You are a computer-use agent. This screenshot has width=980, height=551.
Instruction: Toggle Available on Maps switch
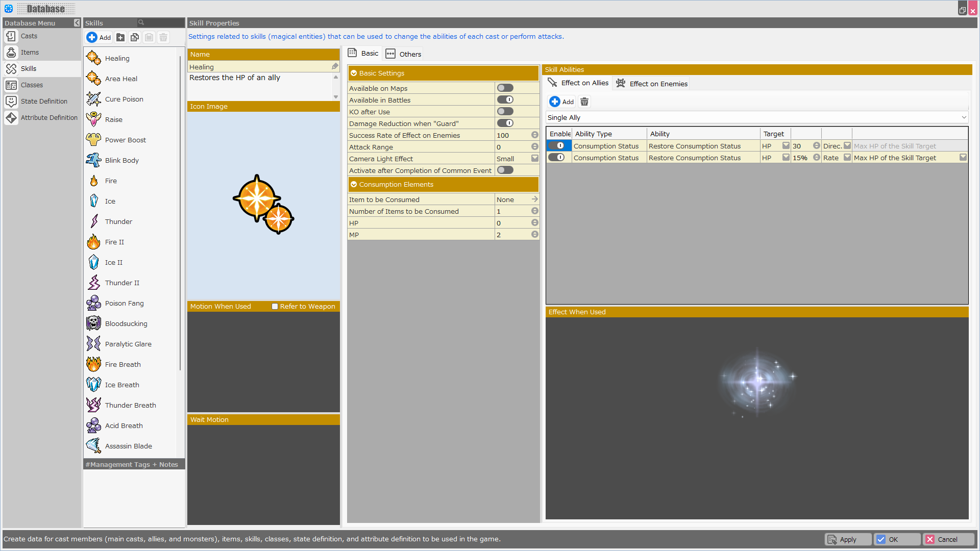[x=505, y=88]
